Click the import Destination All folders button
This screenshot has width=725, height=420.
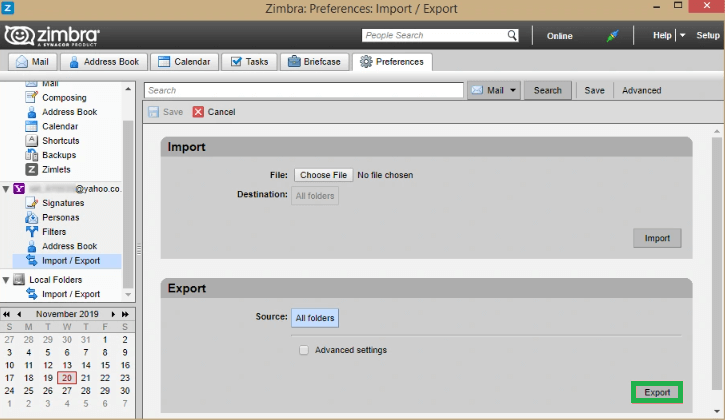(x=315, y=196)
